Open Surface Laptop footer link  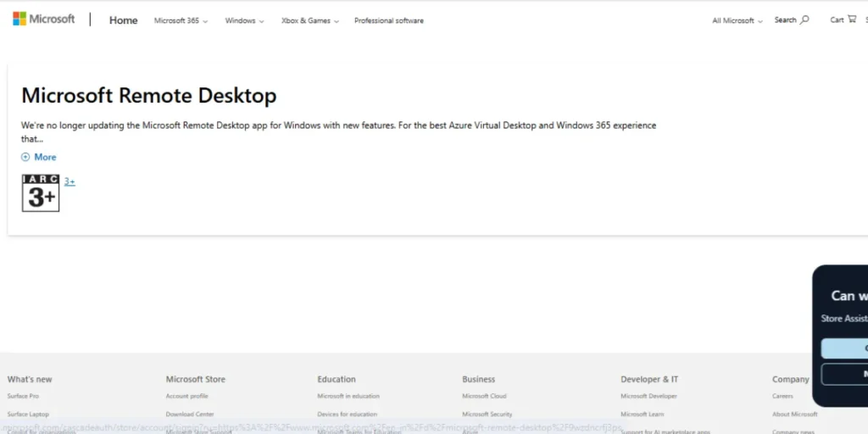coord(28,414)
